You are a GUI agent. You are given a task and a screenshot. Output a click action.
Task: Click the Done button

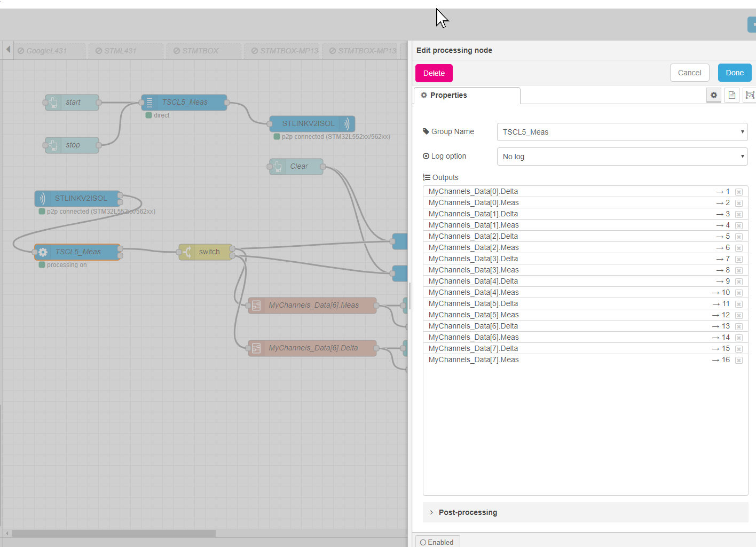click(735, 73)
